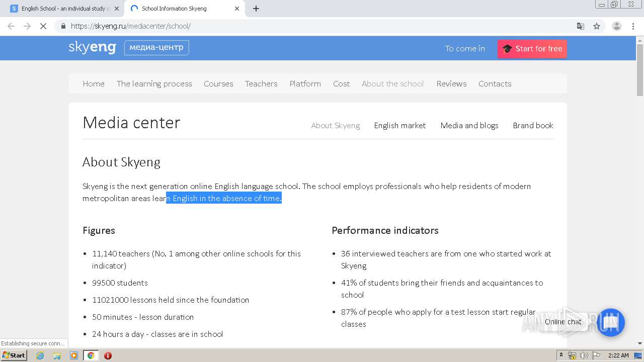Open a new tab with plus button

pyautogui.click(x=256, y=9)
